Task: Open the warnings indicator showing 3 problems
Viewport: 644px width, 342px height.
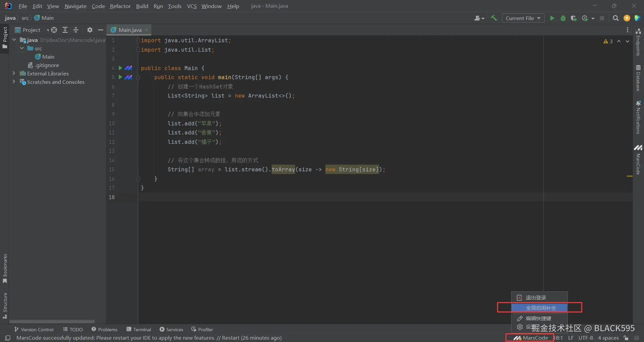Action: click(608, 41)
